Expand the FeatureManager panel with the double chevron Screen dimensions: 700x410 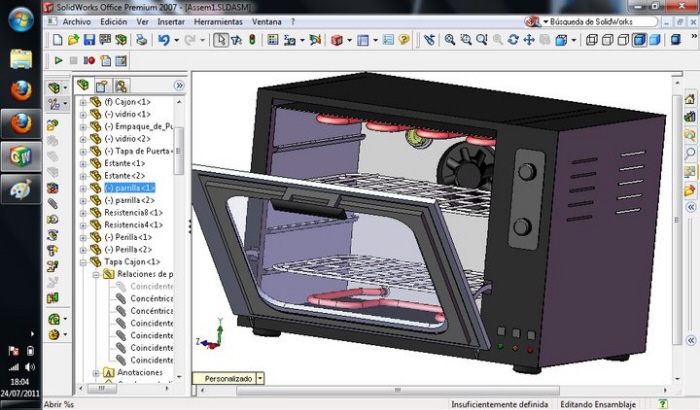179,85
